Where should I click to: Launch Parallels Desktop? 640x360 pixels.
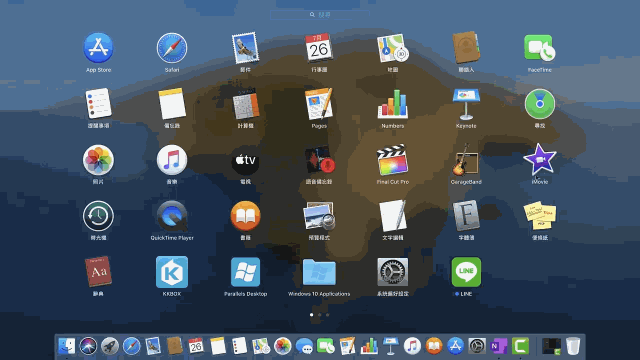pyautogui.click(x=245, y=271)
